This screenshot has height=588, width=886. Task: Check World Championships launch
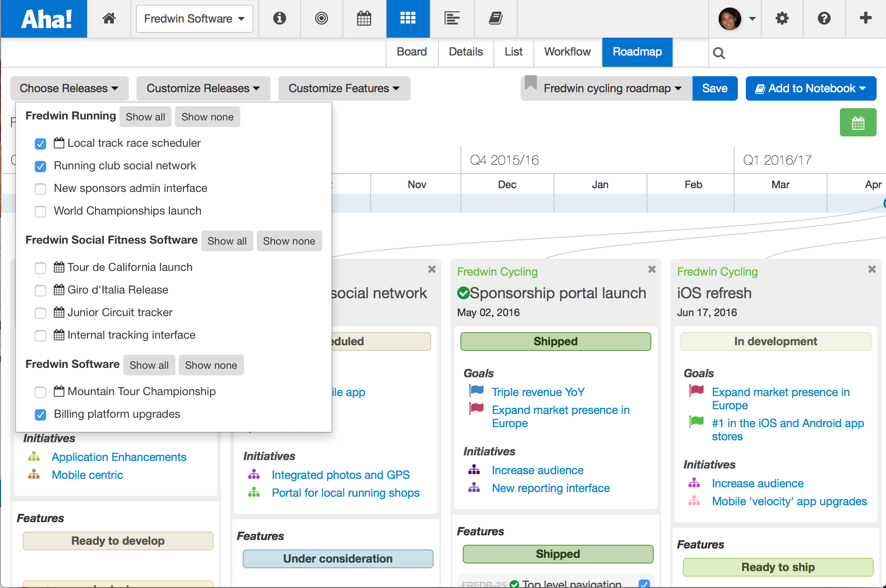click(x=40, y=211)
